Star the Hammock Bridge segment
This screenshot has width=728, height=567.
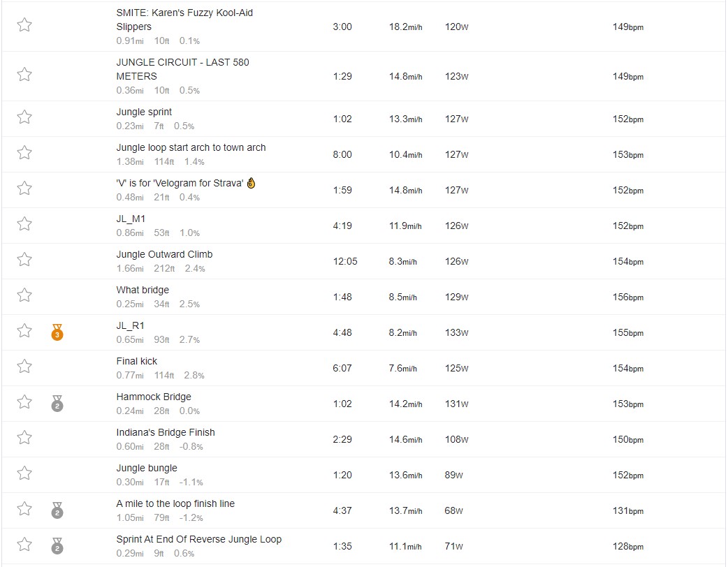click(x=24, y=402)
